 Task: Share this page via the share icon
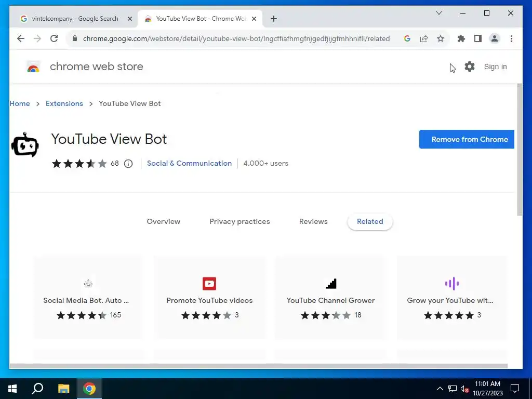tap(424, 38)
